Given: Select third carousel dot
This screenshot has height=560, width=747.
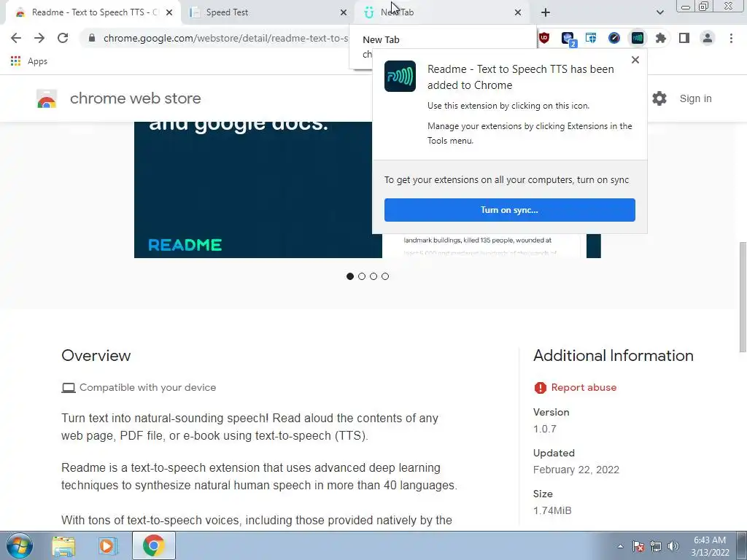Looking at the screenshot, I should pos(373,276).
